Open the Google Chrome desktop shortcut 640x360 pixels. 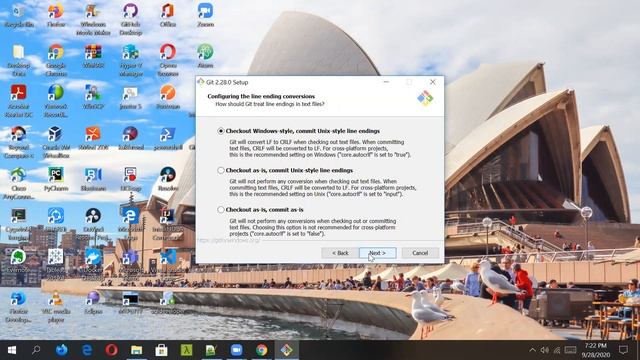tap(56, 60)
